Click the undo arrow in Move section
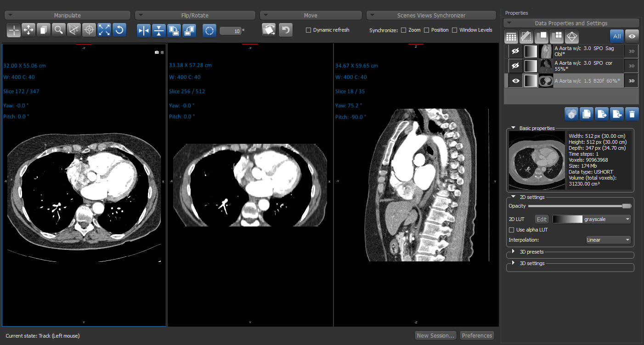 click(286, 30)
